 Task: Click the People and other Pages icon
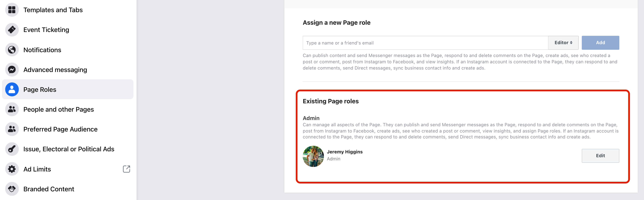tap(12, 109)
